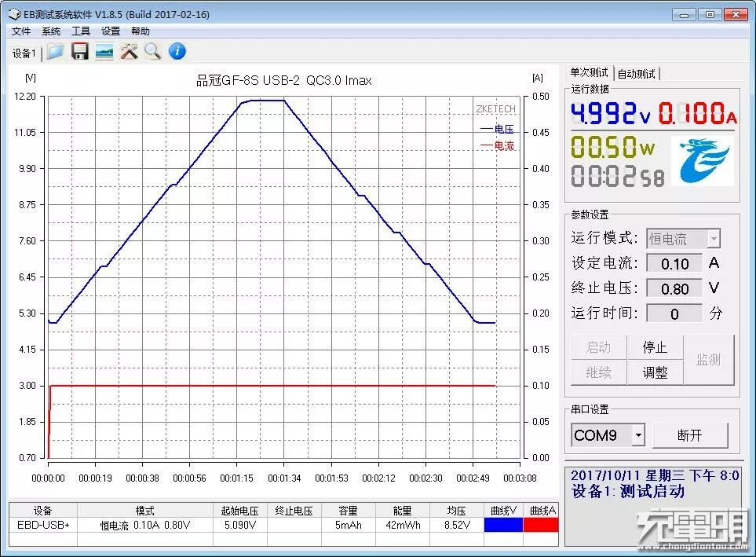Click the 停止 button
The image size is (756, 557).
[x=655, y=347]
